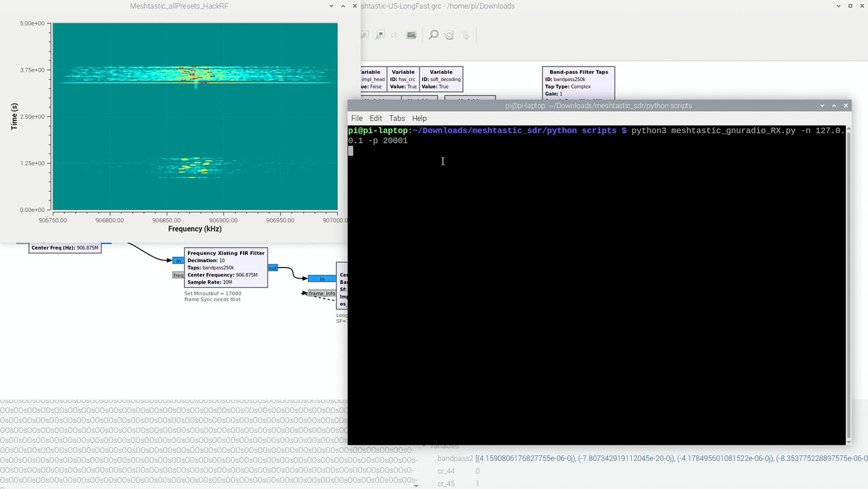Click the blue 'out' port of the FIR Filter

tap(273, 268)
